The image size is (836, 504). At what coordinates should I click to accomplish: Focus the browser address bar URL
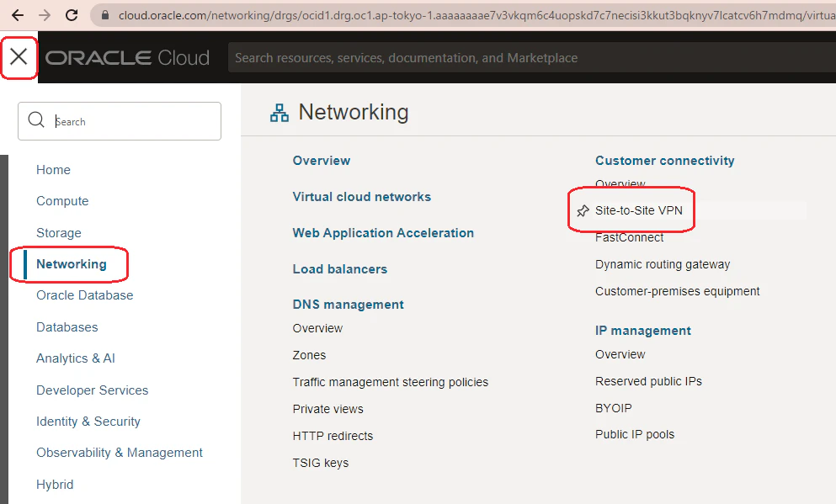[x=477, y=15]
